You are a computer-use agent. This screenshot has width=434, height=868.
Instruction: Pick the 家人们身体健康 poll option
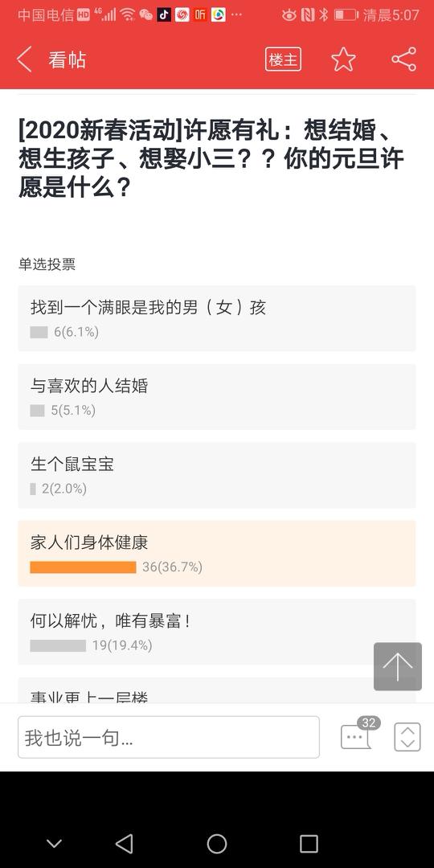point(217,554)
